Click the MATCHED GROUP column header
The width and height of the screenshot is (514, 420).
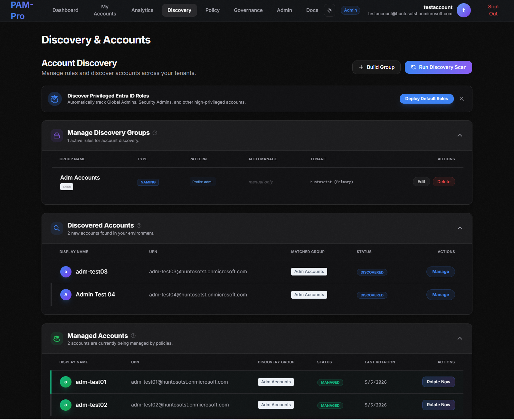tap(308, 252)
